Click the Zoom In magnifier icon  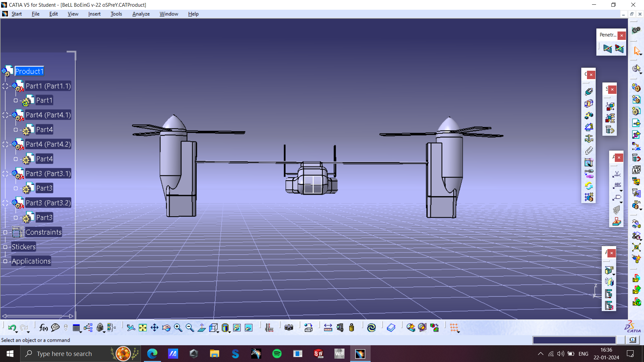pos(178,327)
